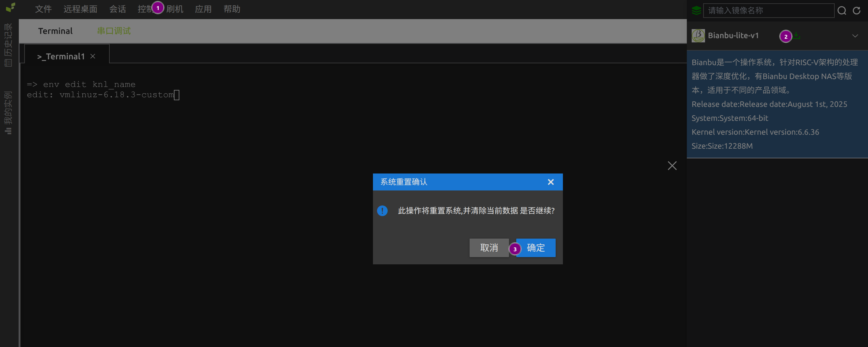Screen dimensions: 868x347
Task: Select the Terminal1 session tab
Action: click(x=61, y=56)
